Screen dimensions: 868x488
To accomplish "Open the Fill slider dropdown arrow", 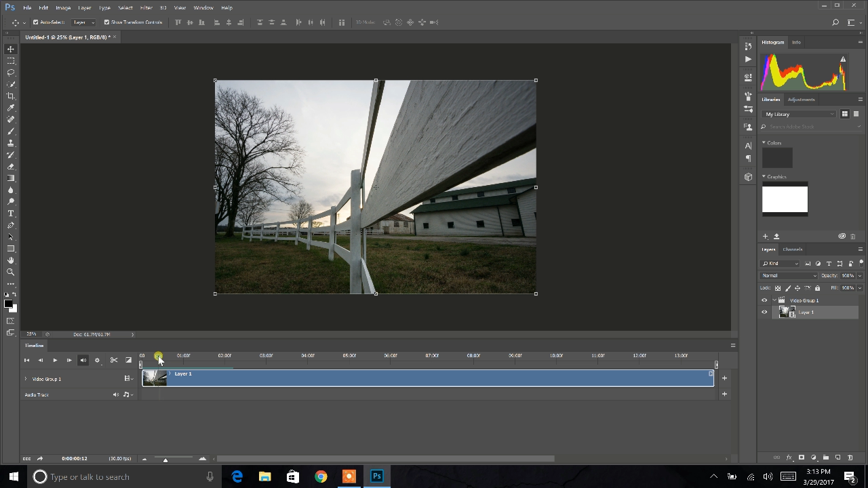I will tap(860, 288).
